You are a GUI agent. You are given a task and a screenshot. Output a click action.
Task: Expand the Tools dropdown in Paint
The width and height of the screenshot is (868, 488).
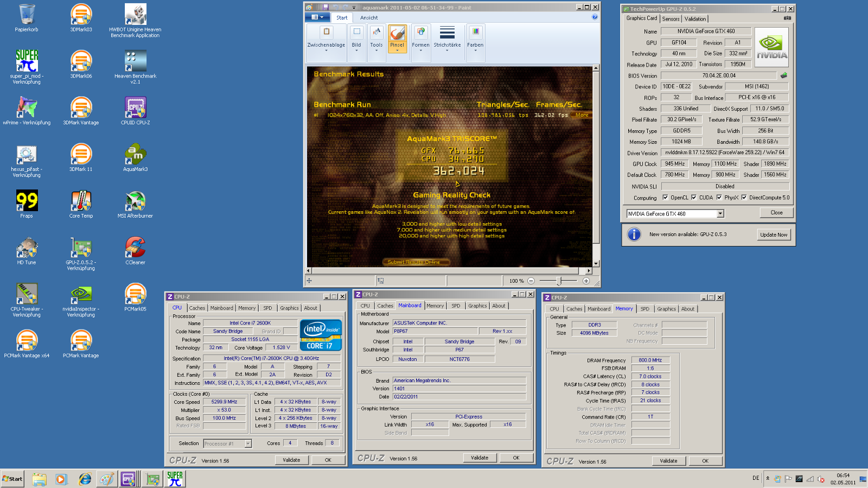376,50
